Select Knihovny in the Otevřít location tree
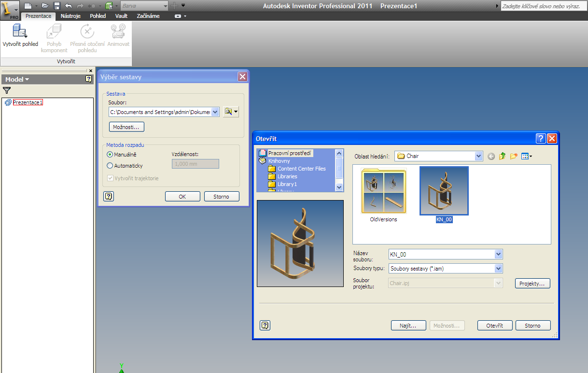This screenshot has width=588, height=373. tap(279, 161)
